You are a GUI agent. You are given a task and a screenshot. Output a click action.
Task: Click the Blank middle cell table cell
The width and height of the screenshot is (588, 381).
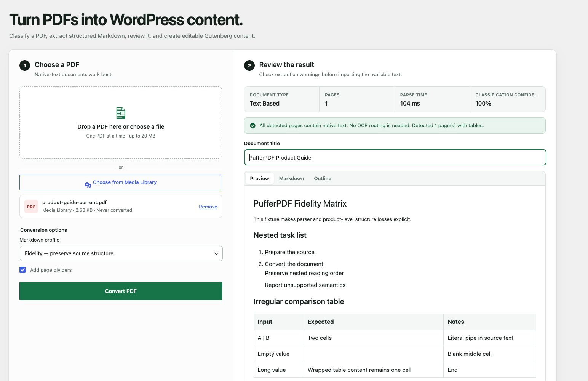[490, 354]
